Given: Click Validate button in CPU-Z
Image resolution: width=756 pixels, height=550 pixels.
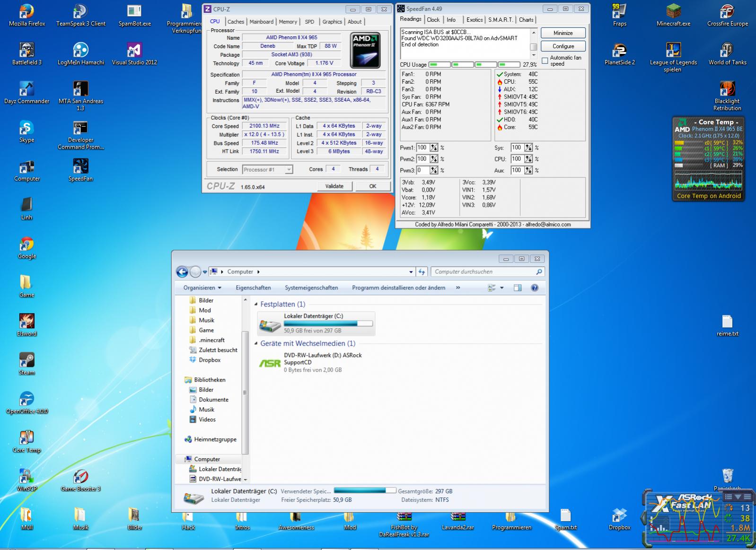Looking at the screenshot, I should 334,186.
